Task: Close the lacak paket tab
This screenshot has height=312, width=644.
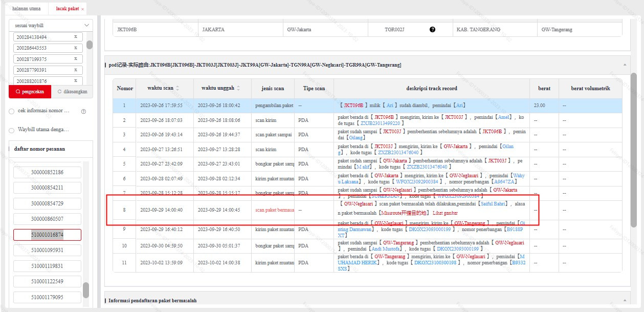Action: [x=83, y=9]
